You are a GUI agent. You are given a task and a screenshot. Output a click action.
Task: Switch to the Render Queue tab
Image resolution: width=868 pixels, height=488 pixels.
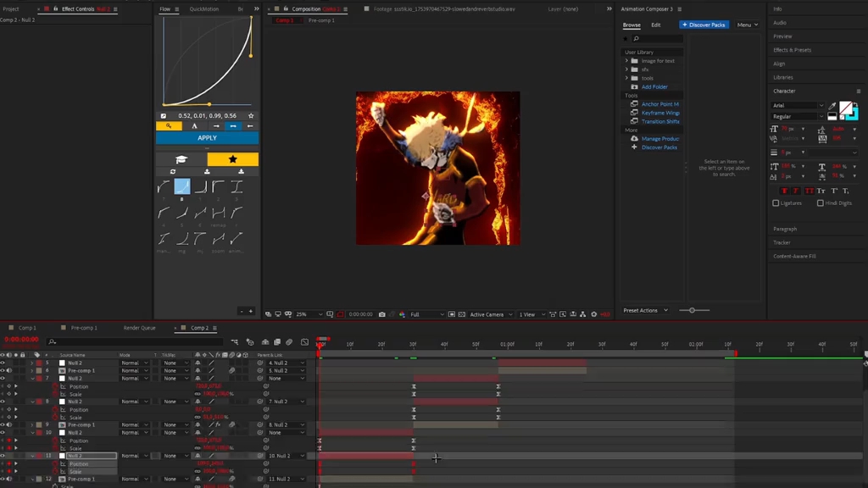pyautogui.click(x=140, y=328)
